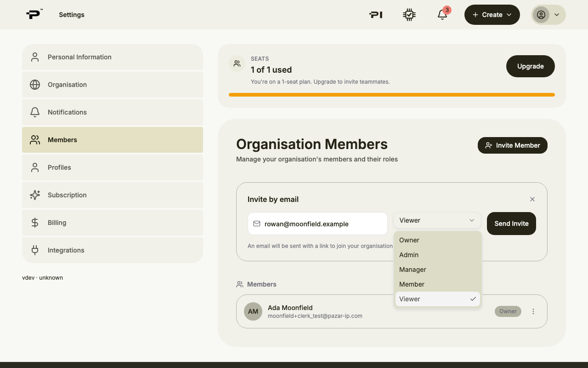This screenshot has width=588, height=368.
Task: Click the Personal Information person icon
Action: [x=35, y=57]
